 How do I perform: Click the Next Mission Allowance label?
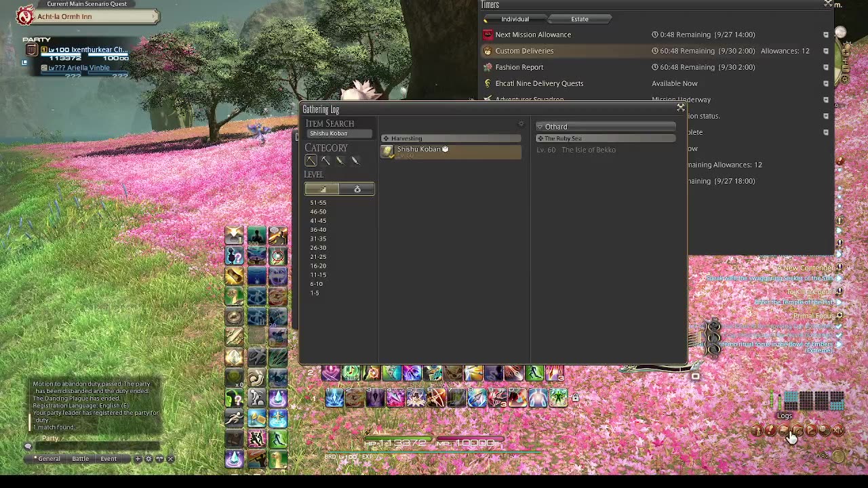point(533,35)
